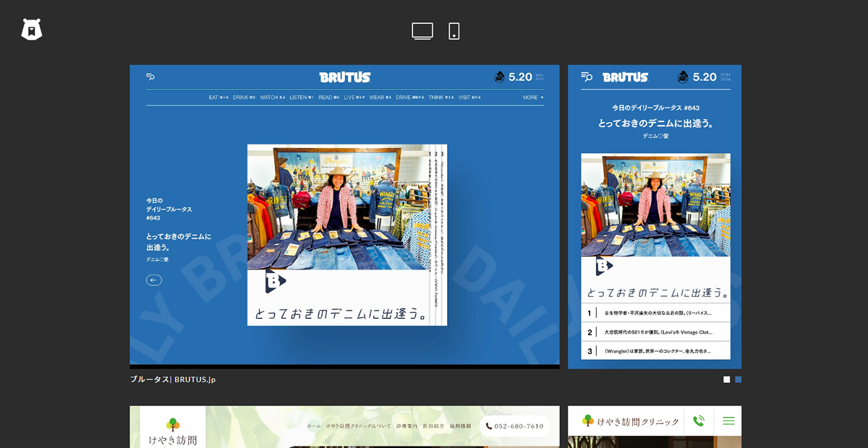The height and width of the screenshot is (448, 868).
Task: Select the blue color swatch
Action: click(x=739, y=379)
